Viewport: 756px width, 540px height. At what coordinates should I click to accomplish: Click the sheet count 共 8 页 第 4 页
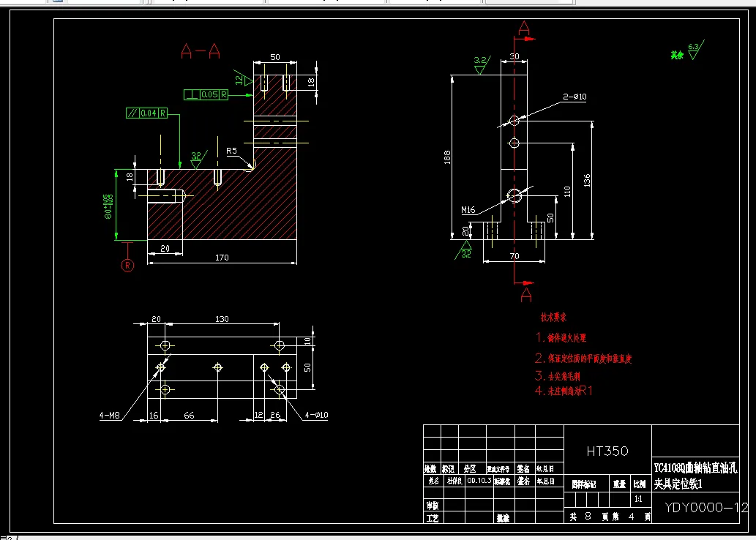tap(610, 517)
